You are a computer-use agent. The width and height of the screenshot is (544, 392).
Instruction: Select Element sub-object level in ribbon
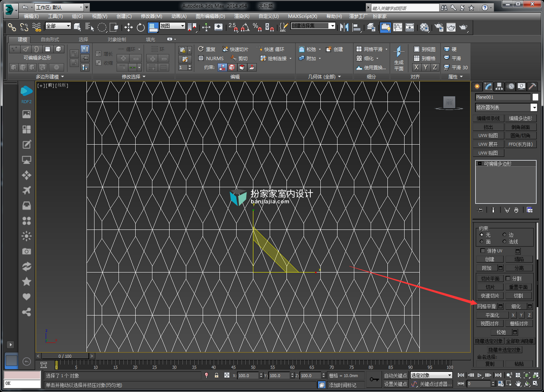coord(59,49)
